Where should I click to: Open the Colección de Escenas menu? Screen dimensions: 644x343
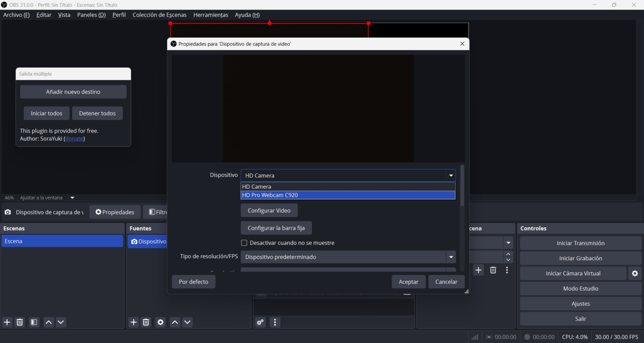tap(159, 15)
